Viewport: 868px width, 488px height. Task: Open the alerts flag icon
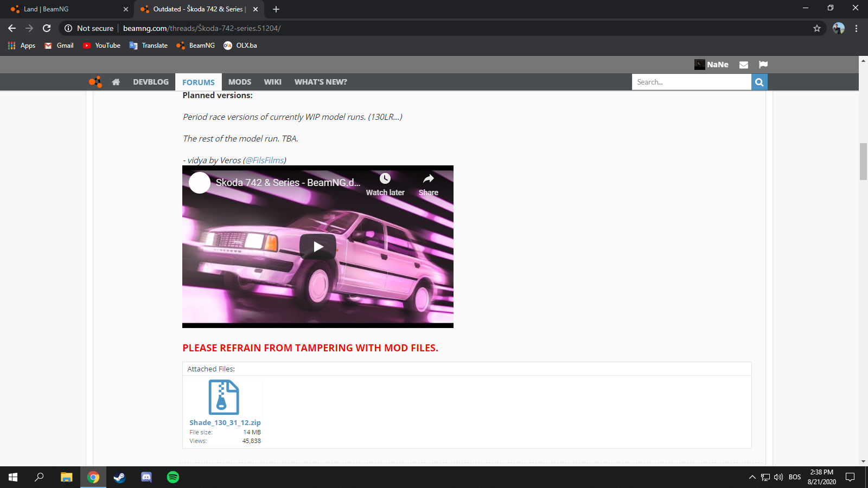[x=763, y=65]
